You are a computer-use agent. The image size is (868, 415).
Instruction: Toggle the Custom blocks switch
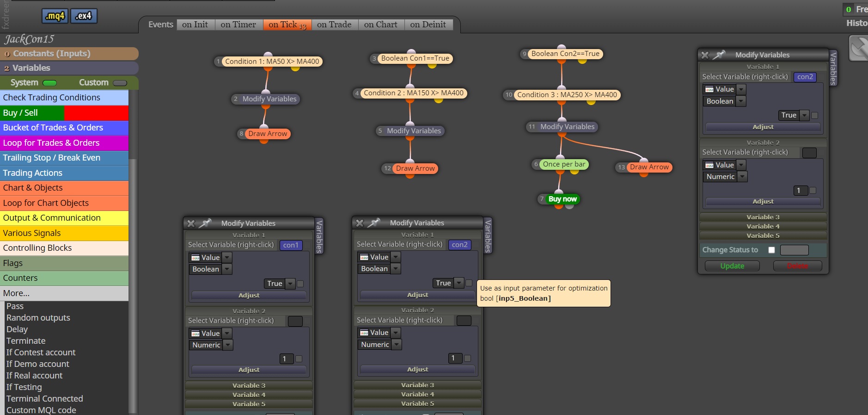[x=120, y=83]
